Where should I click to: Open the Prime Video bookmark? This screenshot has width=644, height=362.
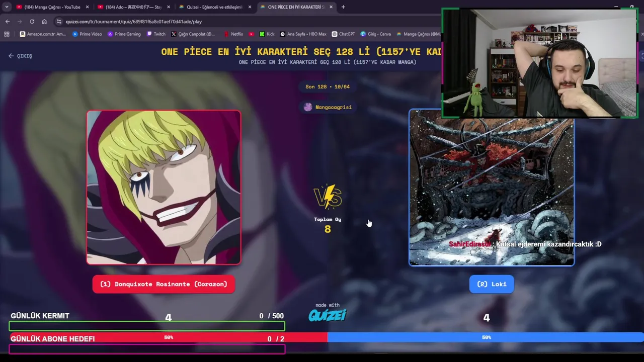[x=87, y=34]
